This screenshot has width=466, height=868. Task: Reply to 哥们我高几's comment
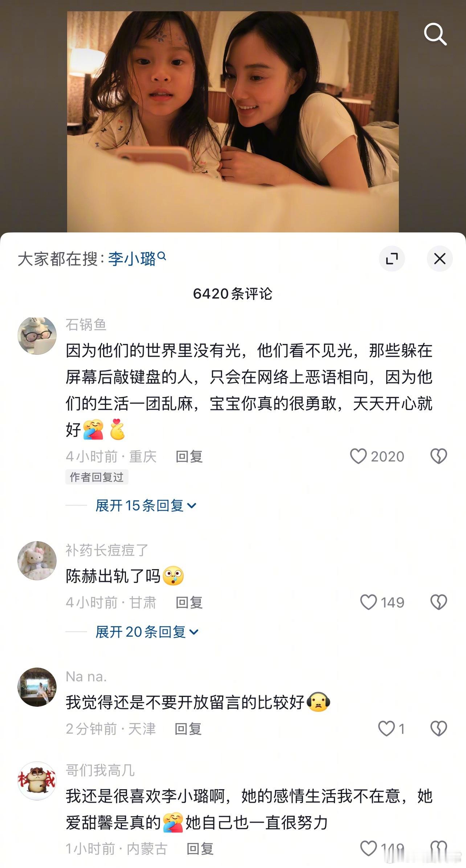200,849
